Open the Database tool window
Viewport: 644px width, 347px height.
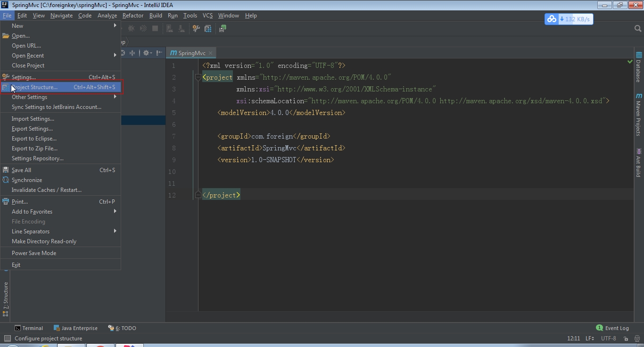[x=639, y=67]
